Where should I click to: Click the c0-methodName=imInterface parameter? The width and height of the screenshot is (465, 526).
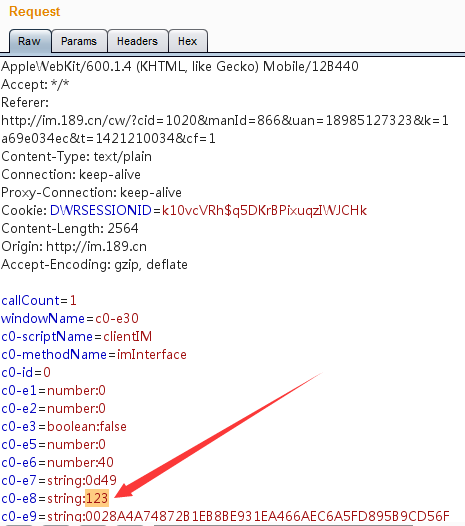(94, 355)
